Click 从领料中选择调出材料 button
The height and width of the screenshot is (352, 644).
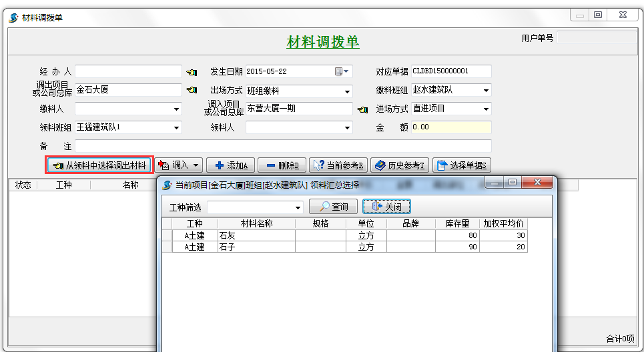(x=99, y=165)
